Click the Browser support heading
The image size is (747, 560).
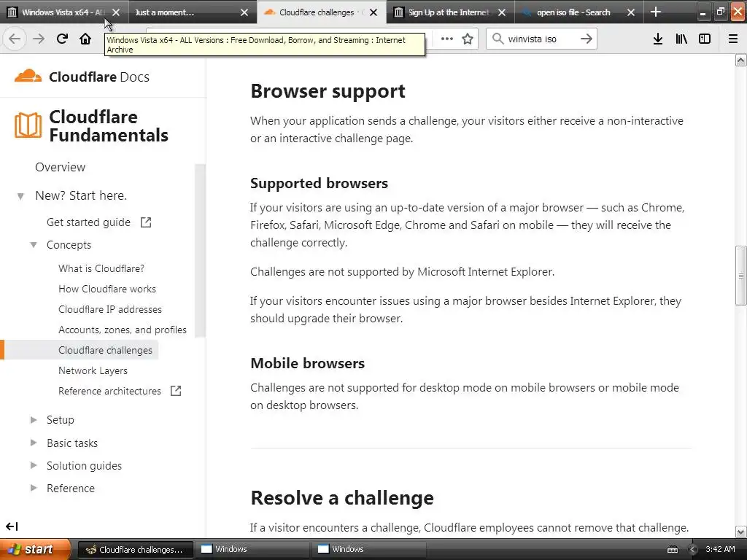click(x=328, y=91)
